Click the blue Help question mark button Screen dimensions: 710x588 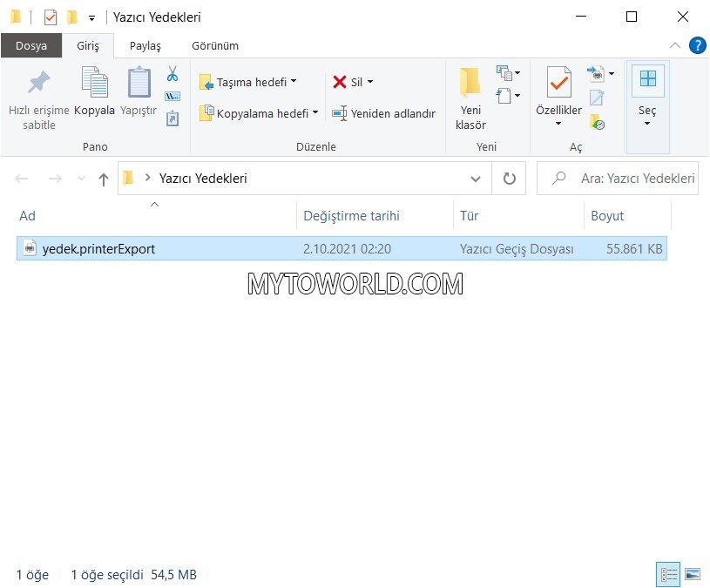click(x=698, y=45)
